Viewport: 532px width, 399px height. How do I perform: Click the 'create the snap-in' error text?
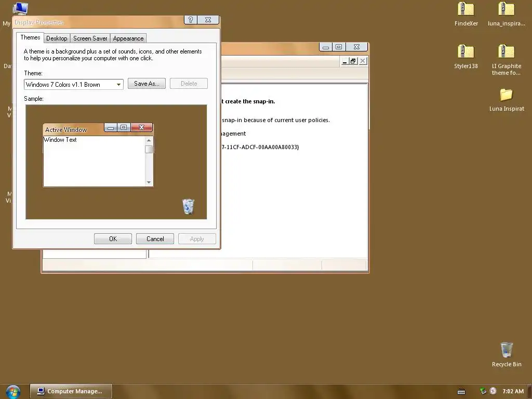(x=248, y=101)
